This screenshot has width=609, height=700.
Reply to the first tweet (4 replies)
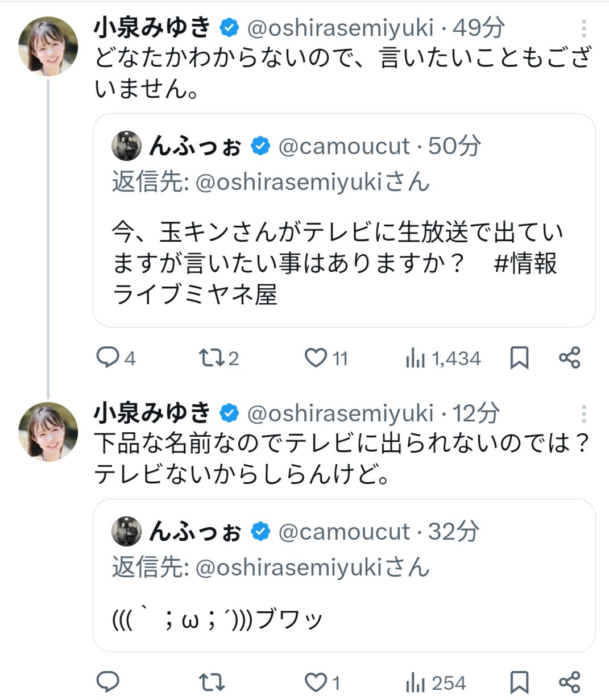pos(107,358)
